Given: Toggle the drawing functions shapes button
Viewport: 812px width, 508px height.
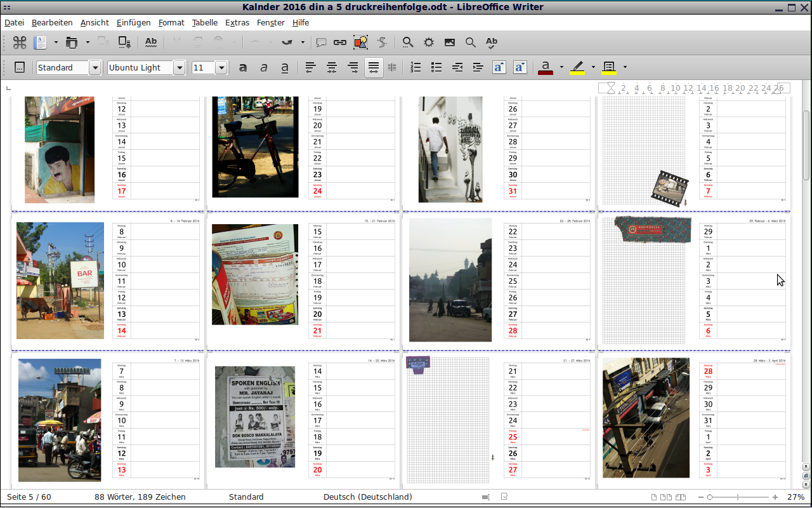Looking at the screenshot, I should coord(360,43).
